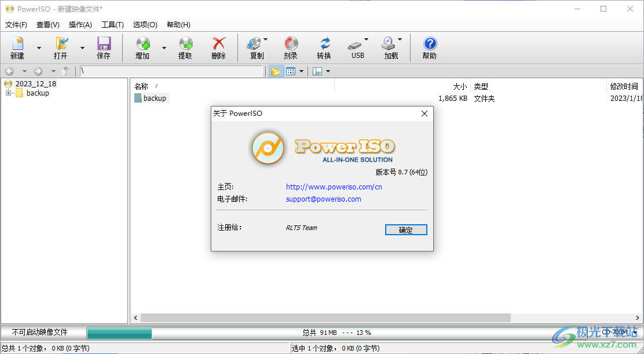This screenshot has width=644, height=354.
Task: Open the view style dropdown arrow
Action: tap(301, 71)
